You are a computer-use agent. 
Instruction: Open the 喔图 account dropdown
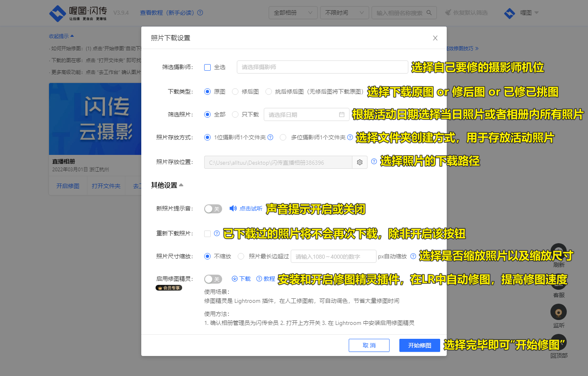pyautogui.click(x=530, y=13)
